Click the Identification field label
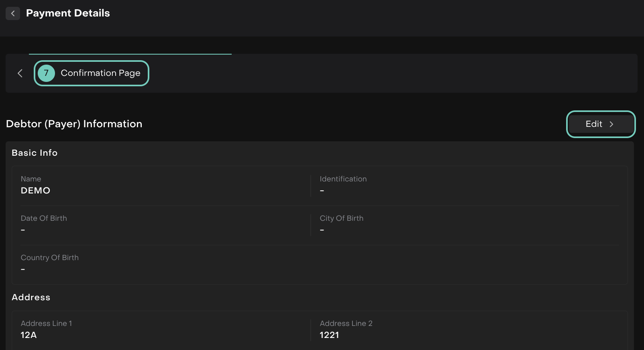The image size is (644, 350). pyautogui.click(x=343, y=179)
